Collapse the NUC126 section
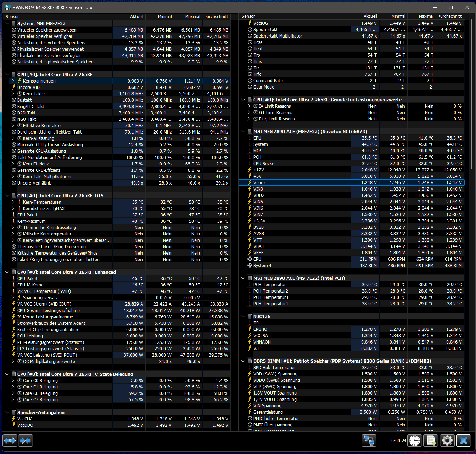 click(x=243, y=317)
